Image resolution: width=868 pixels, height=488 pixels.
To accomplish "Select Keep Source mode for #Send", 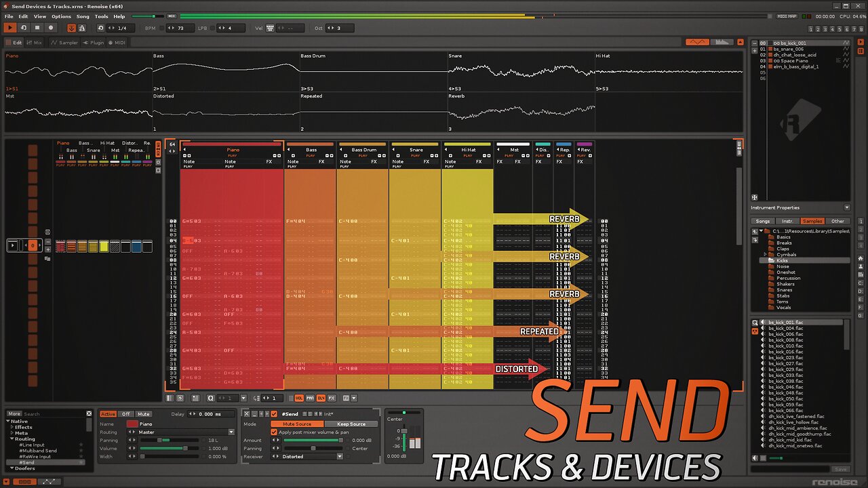I will click(x=351, y=424).
